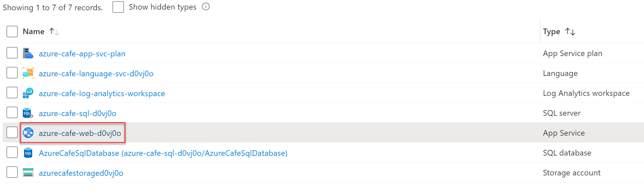
Task: Click the info icon beside Show hidden types
Action: click(206, 7)
